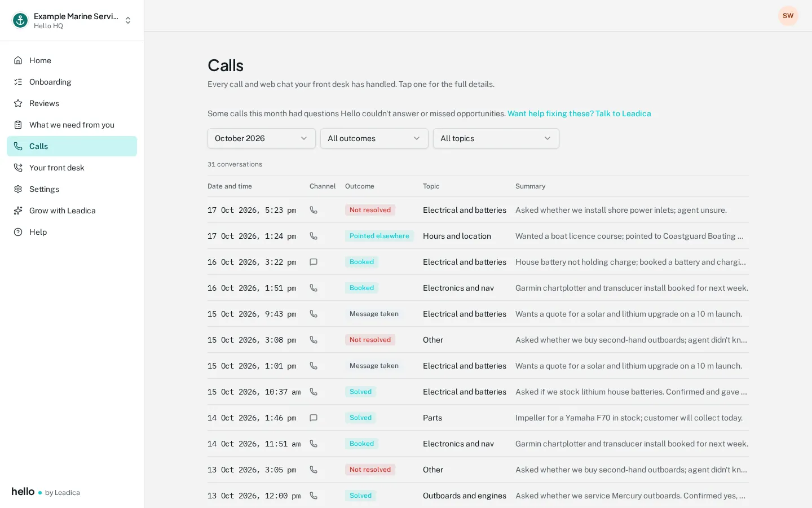Click the Onboarding checklist icon
Image resolution: width=812 pixels, height=508 pixels.
click(x=18, y=82)
